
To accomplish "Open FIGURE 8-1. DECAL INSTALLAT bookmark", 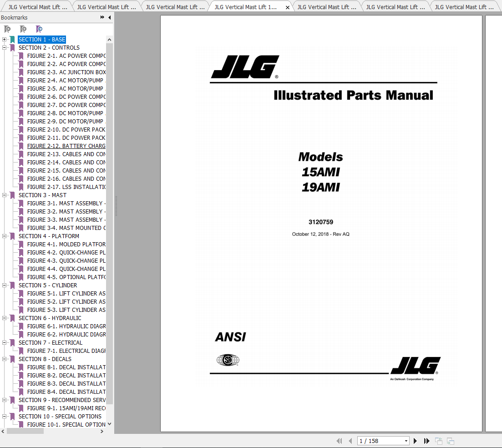I will pos(66,367).
